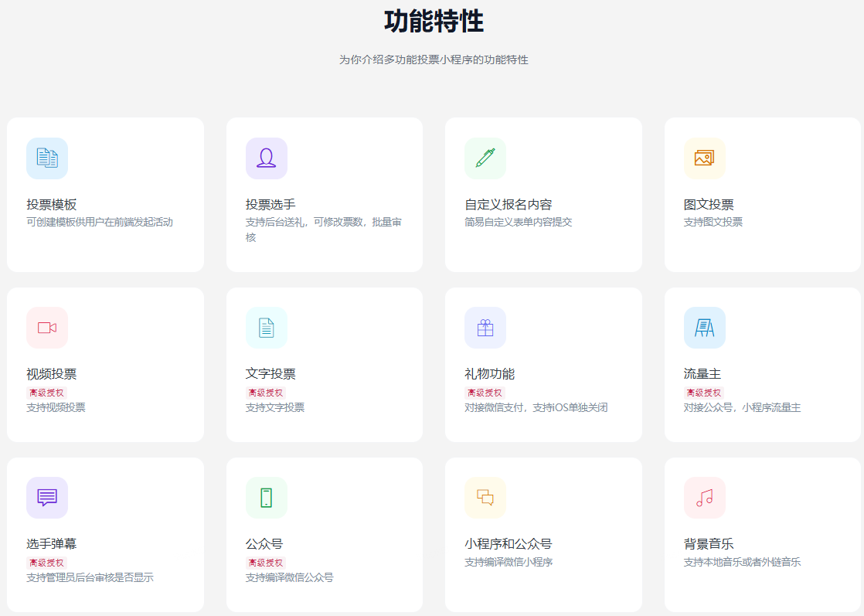Click description 支持后台送礼，可修改票数，批量审核
This screenshot has width=864, height=616.
click(x=324, y=230)
